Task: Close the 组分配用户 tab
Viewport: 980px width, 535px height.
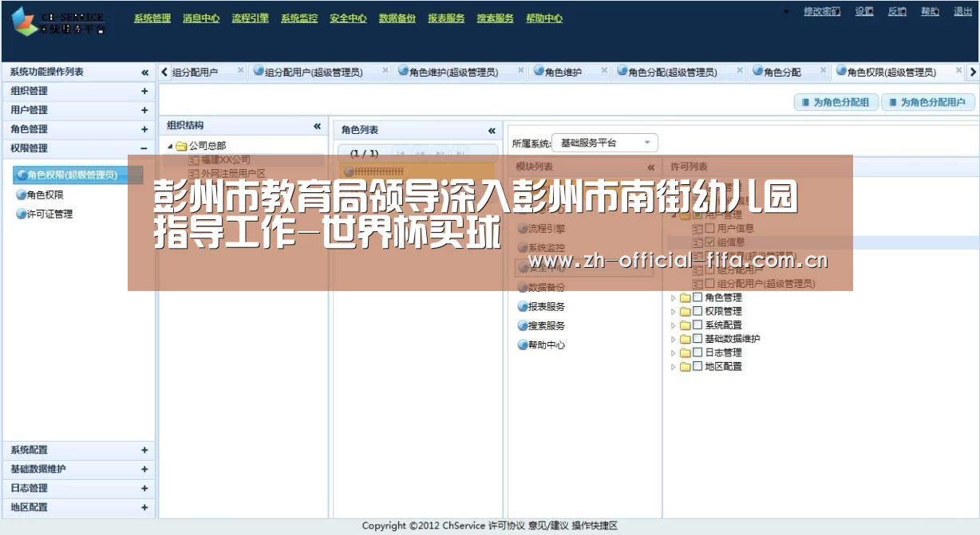Action: click(240, 70)
